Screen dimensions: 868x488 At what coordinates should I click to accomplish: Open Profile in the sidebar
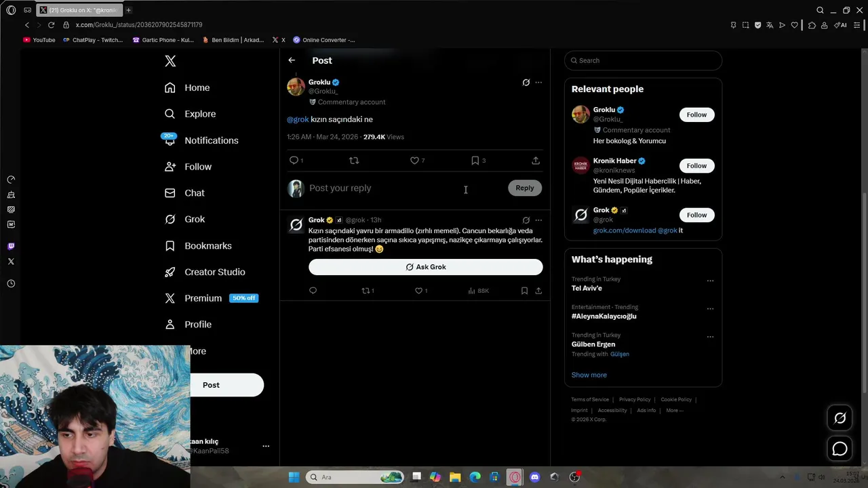(188, 325)
